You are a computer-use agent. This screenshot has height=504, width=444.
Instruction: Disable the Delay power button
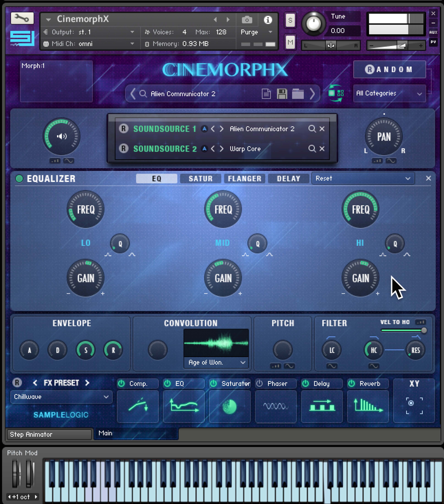[306, 383]
